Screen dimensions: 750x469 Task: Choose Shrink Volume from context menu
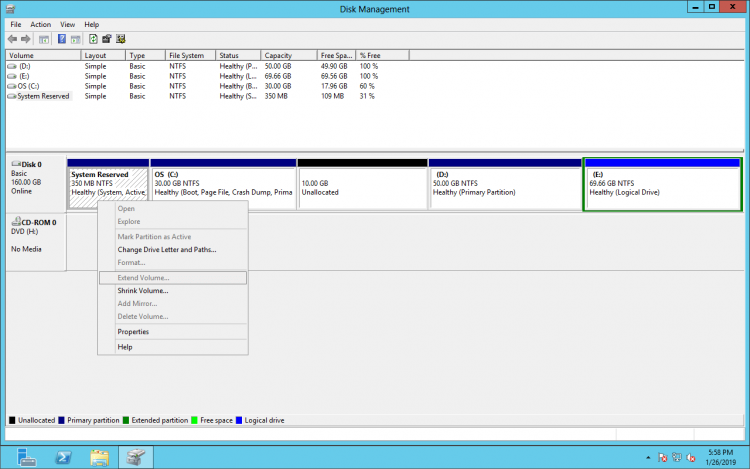143,291
